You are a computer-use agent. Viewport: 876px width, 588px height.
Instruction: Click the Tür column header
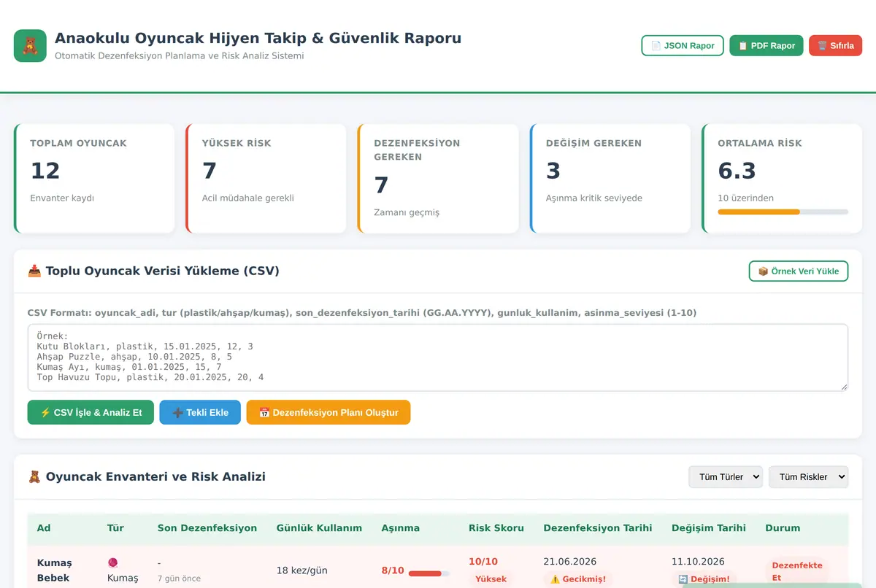coord(115,527)
